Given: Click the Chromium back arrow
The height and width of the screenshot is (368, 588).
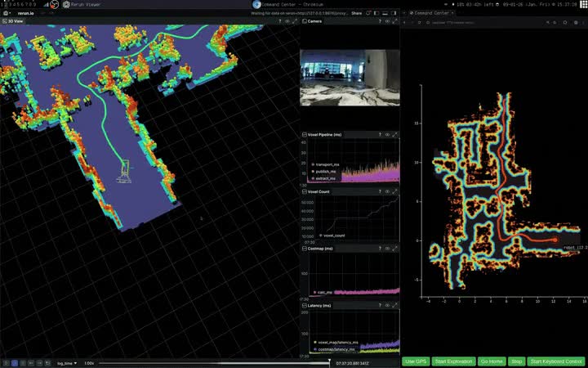Looking at the screenshot, I should [404, 23].
